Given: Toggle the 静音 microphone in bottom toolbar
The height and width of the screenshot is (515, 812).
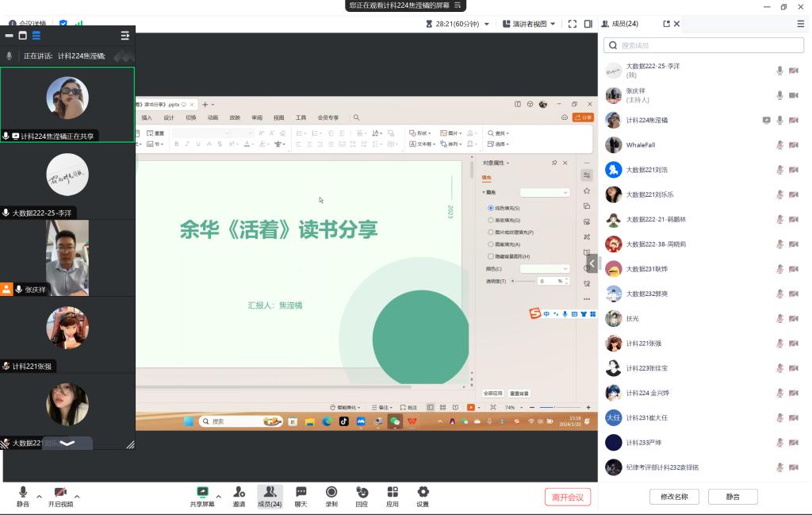Looking at the screenshot, I should 23,492.
